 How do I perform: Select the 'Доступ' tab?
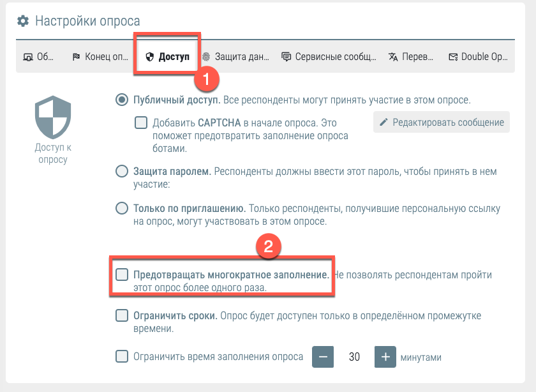(x=167, y=57)
